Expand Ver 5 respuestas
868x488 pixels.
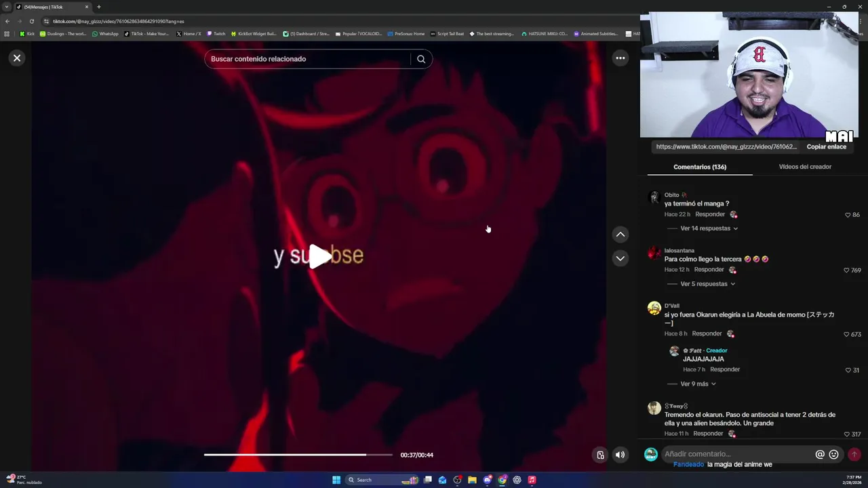[x=707, y=284]
